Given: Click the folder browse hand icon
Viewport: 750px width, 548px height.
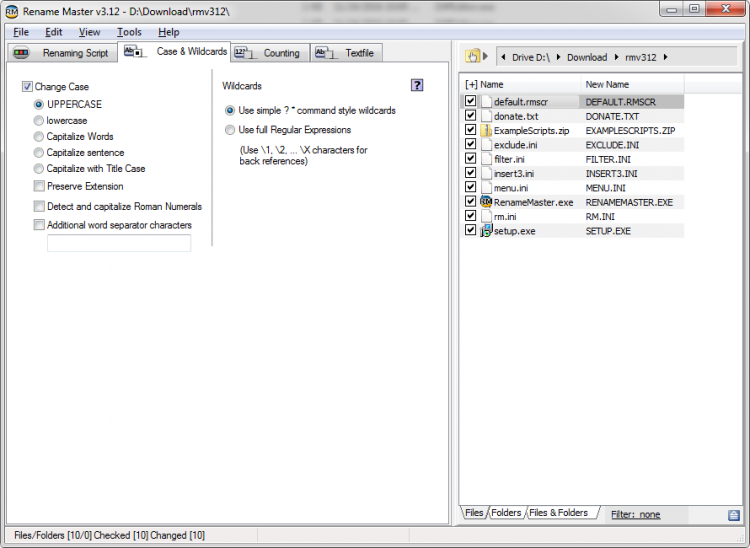Looking at the screenshot, I should [x=472, y=56].
